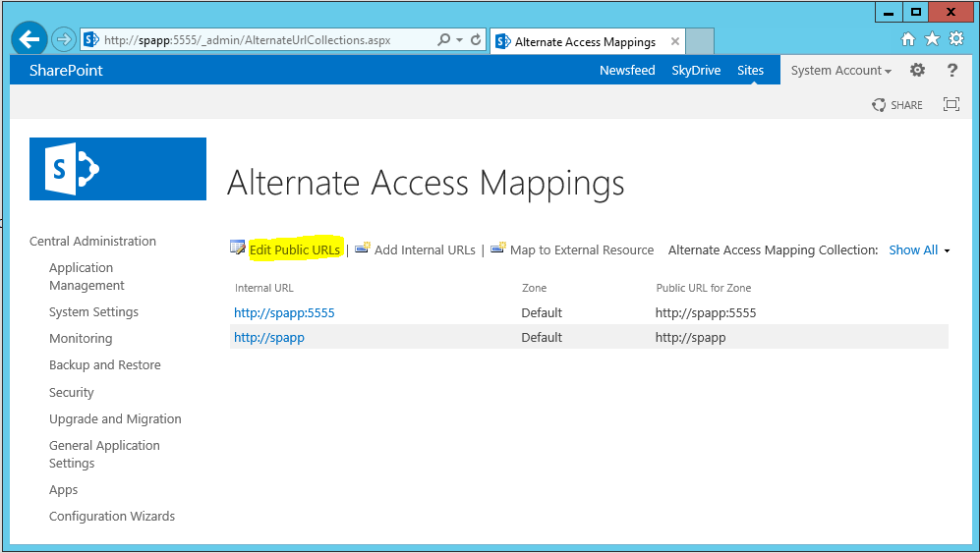Click the SHARE button
Screen dimensions: 980x553
(x=896, y=105)
